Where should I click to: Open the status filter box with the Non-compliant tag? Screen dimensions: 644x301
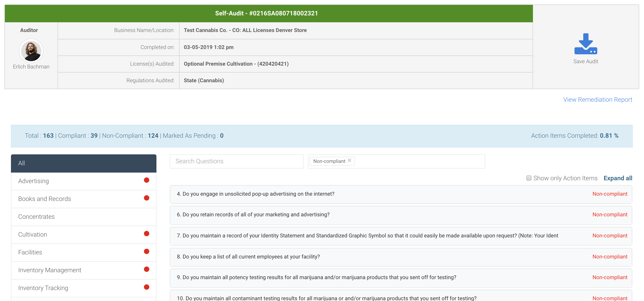396,161
